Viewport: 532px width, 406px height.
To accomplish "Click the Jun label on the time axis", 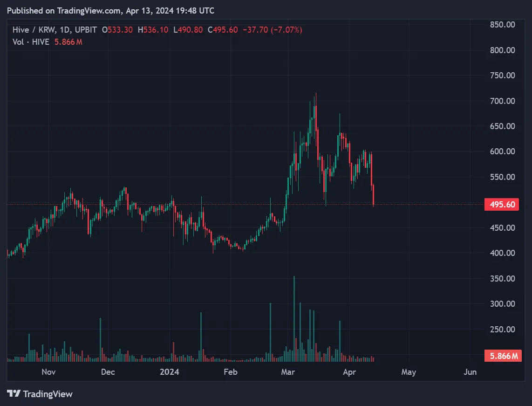I will (470, 372).
